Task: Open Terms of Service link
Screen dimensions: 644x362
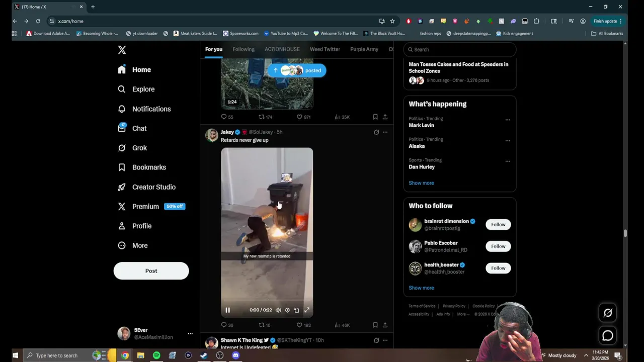Action: tap(422, 306)
